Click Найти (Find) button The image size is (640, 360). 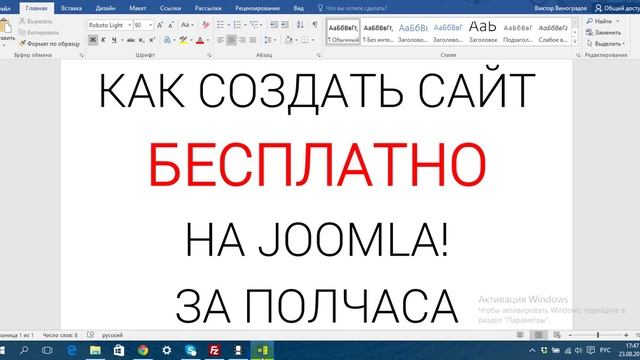(x=603, y=21)
